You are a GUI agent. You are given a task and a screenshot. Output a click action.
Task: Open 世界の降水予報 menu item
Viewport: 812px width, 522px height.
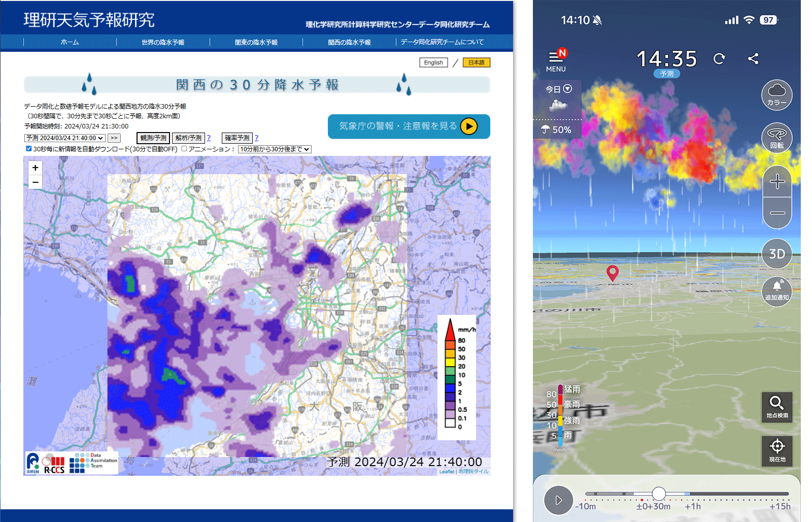pos(163,42)
